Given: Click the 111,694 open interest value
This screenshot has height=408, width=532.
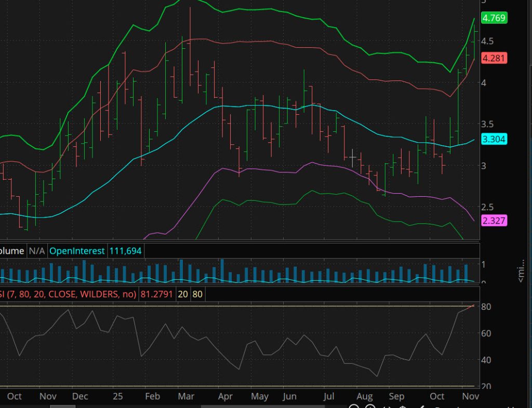Looking at the screenshot, I should [125, 251].
